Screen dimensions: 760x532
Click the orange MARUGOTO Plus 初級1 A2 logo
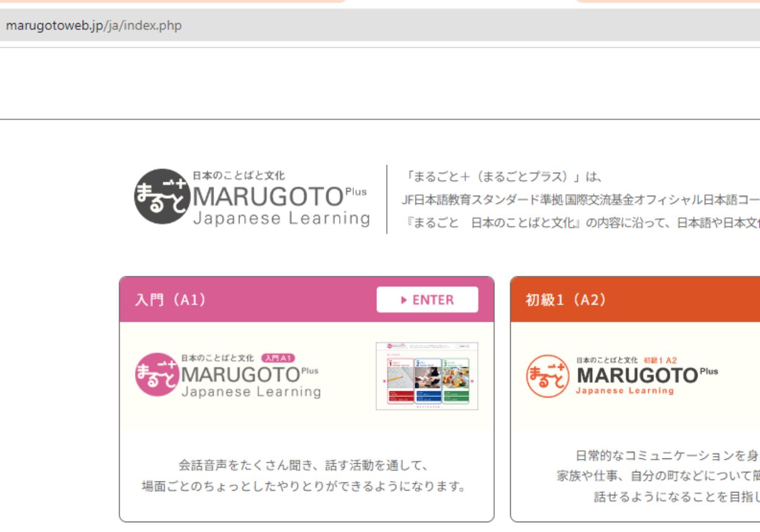click(x=621, y=375)
